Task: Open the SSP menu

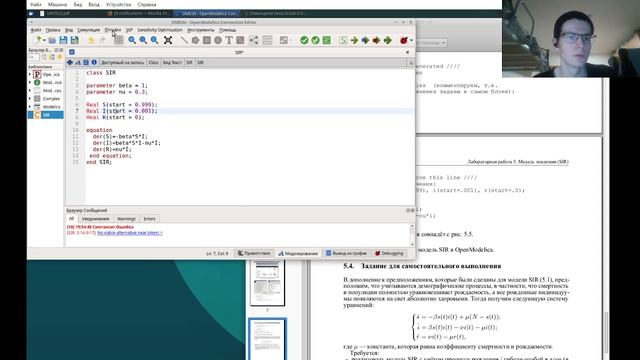Action: pyautogui.click(x=129, y=30)
